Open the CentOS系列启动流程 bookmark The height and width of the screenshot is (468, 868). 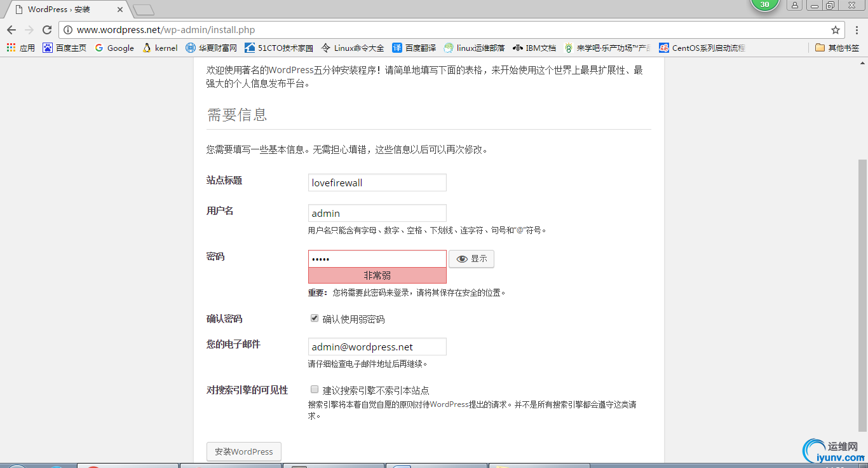click(702, 48)
